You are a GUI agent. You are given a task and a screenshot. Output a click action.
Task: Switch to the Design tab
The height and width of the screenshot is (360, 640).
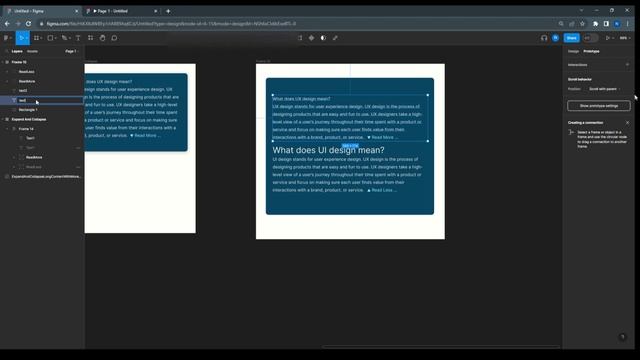[x=573, y=51]
